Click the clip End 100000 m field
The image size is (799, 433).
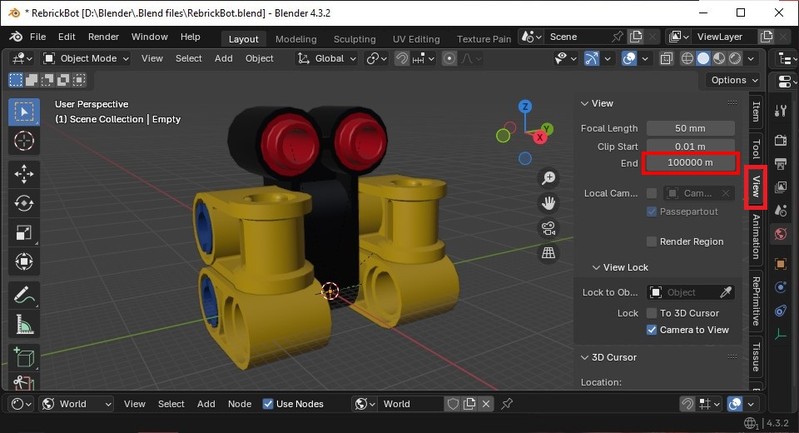(x=690, y=162)
